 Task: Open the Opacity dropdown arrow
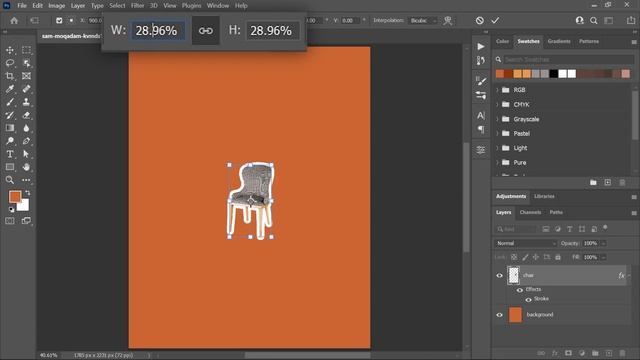coord(604,243)
